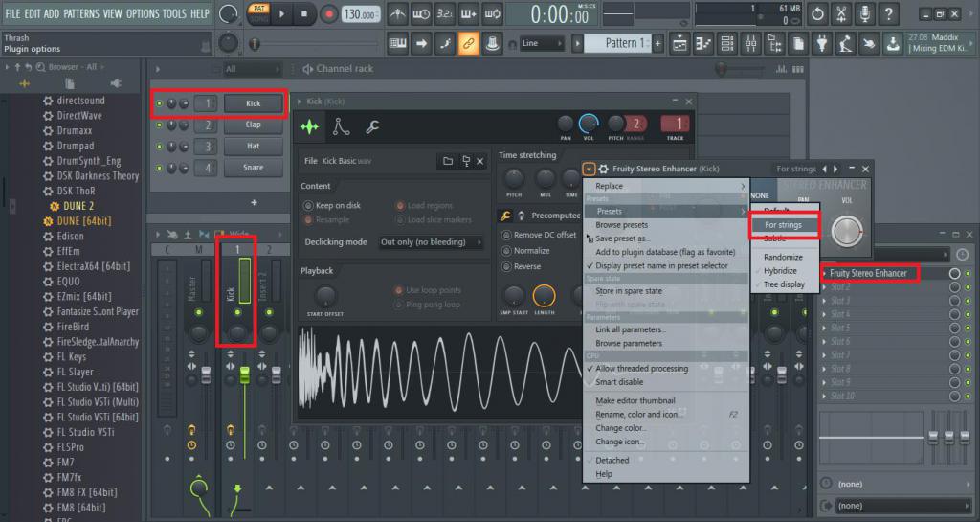The image size is (980, 522).
Task: Click the folder icon next to Kick Basic file
Action: coord(448,161)
